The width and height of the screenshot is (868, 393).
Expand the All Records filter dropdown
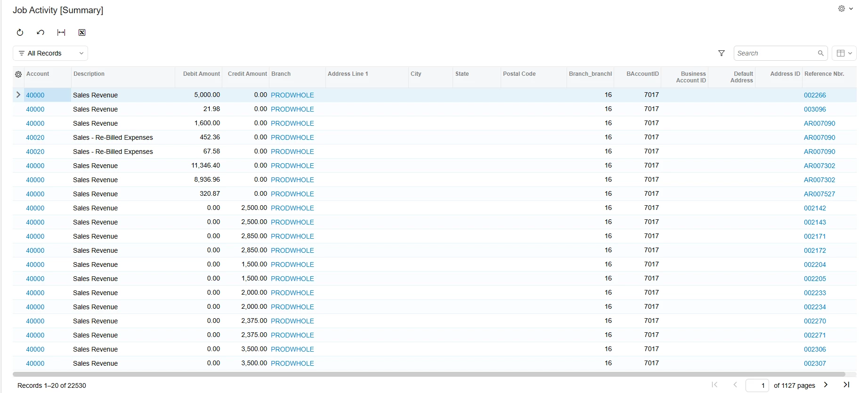click(x=50, y=53)
